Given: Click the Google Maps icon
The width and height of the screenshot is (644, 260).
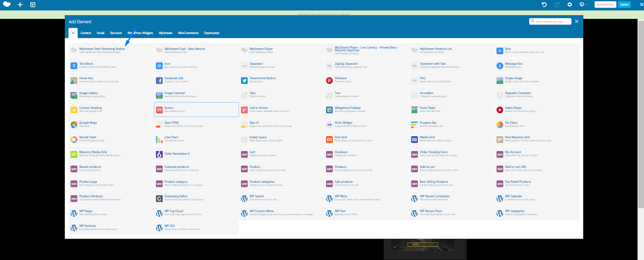Looking at the screenshot, I should (x=74, y=125).
